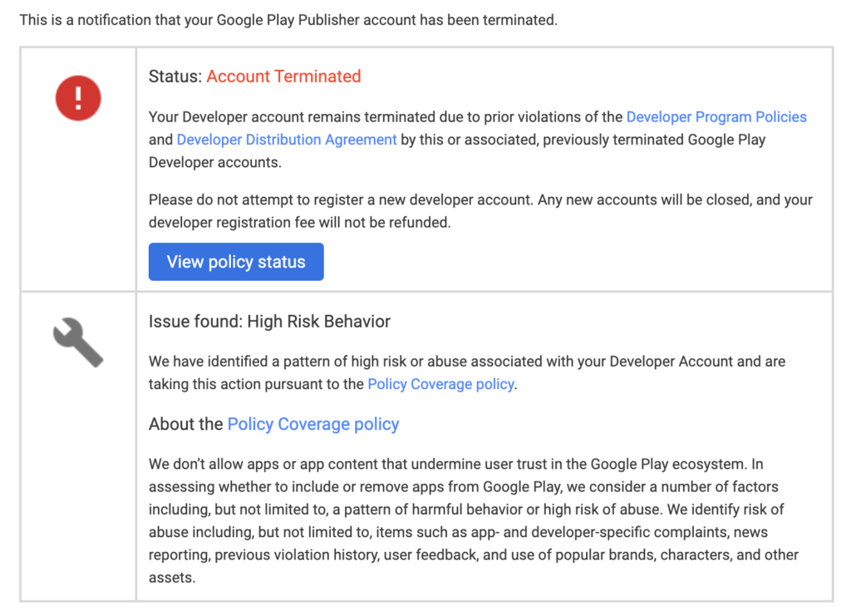Click the red exclamation alert icon
851x616 pixels.
pyautogui.click(x=78, y=98)
